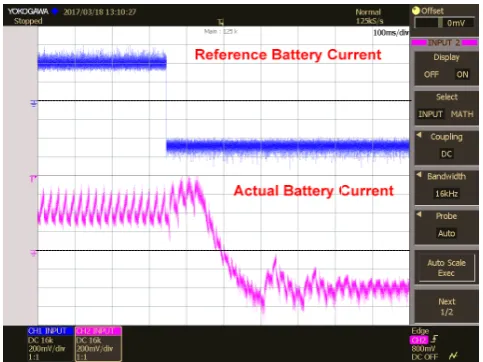
Task: Click the yellow Offset knob icon
Action: point(416,11)
